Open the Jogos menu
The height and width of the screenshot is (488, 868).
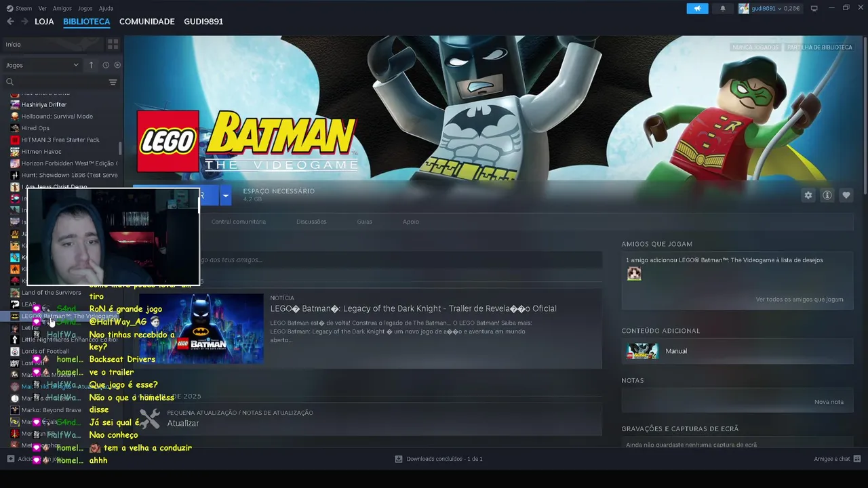coord(85,8)
